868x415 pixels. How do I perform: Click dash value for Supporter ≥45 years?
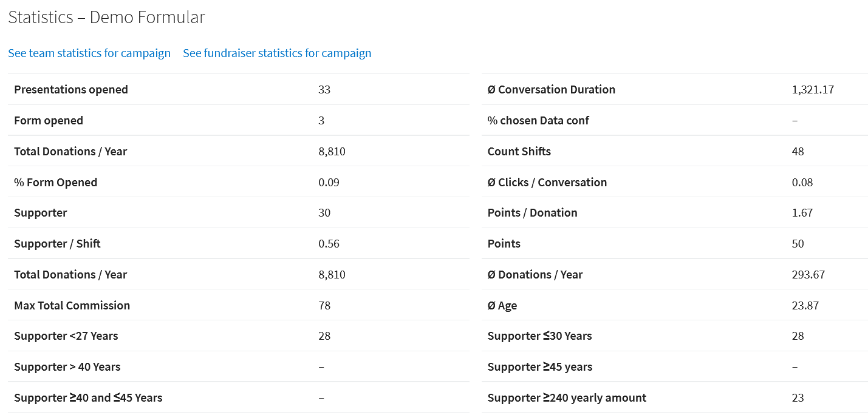click(795, 366)
